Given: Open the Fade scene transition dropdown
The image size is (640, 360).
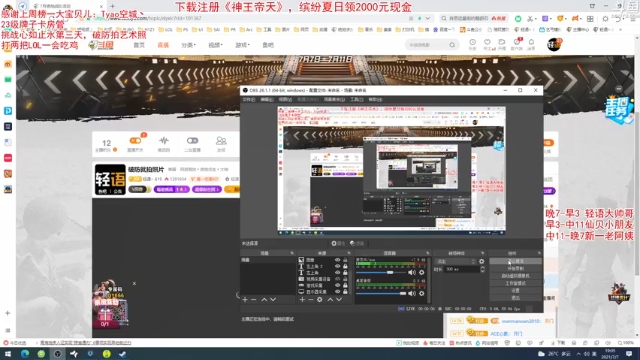Looking at the screenshot, I should pyautogui.click(x=456, y=261).
